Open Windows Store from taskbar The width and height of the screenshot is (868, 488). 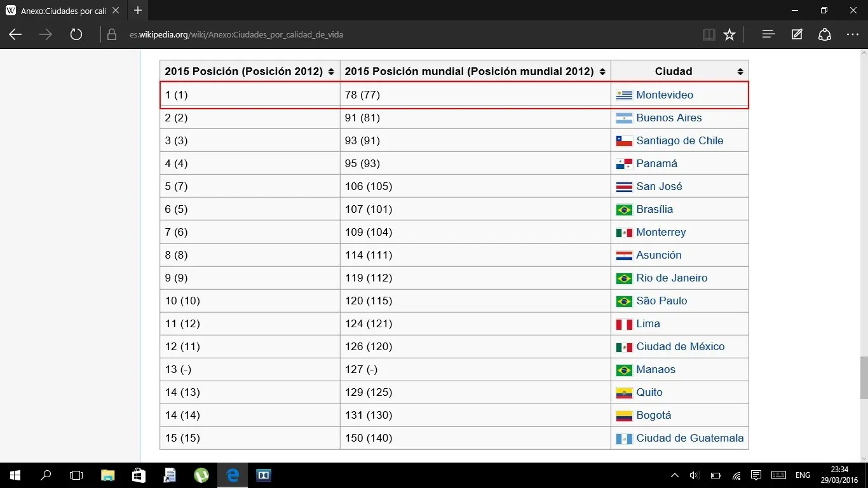pyautogui.click(x=139, y=475)
